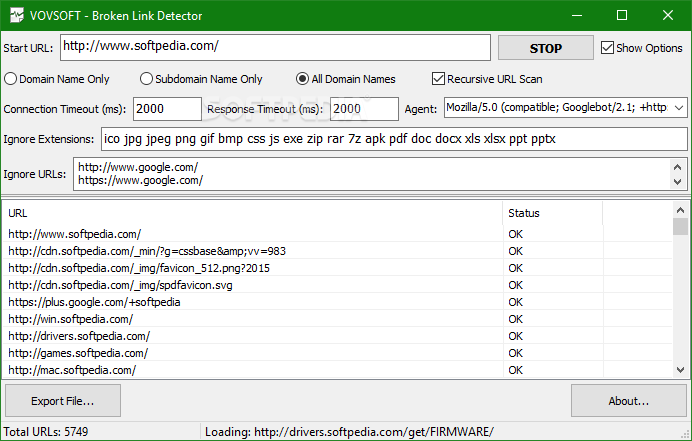
Task: Click Total URLs: 5749 status text
Action: coord(46,431)
